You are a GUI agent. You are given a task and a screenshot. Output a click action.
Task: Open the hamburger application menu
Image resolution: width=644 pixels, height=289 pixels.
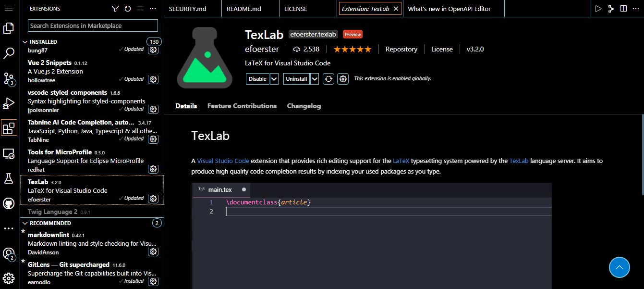click(x=9, y=9)
